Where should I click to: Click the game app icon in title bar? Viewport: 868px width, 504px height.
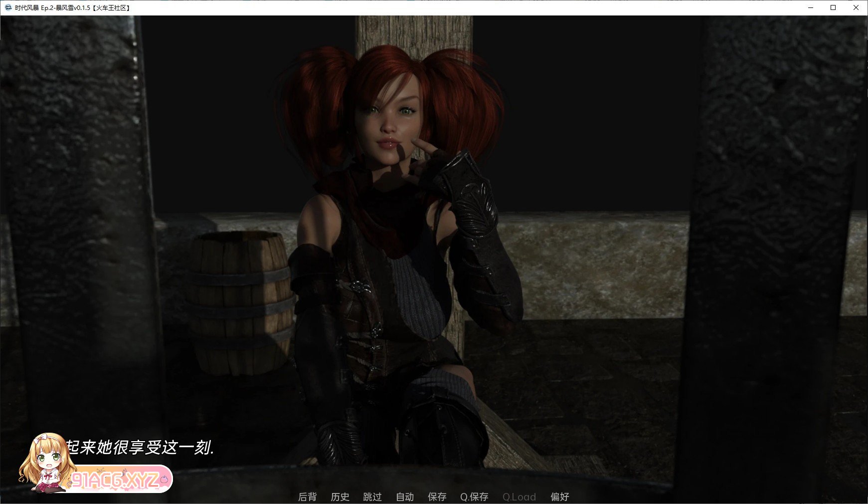click(x=8, y=7)
